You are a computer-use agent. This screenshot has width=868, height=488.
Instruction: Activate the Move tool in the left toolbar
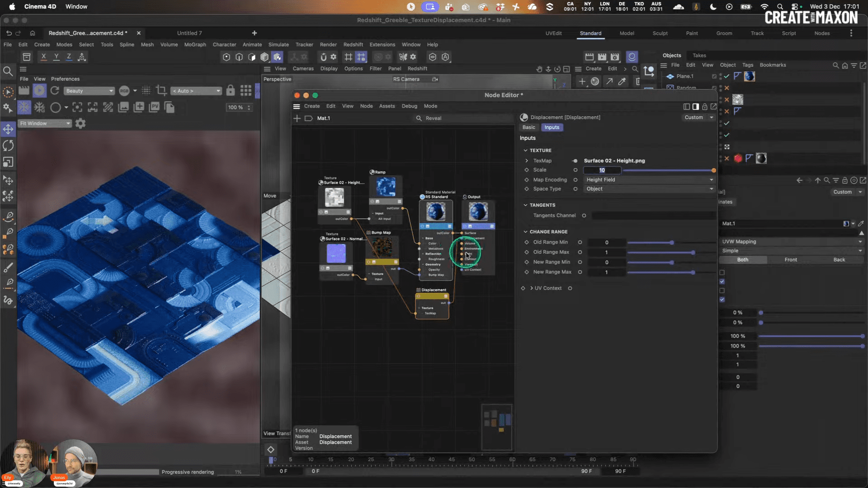point(8,129)
